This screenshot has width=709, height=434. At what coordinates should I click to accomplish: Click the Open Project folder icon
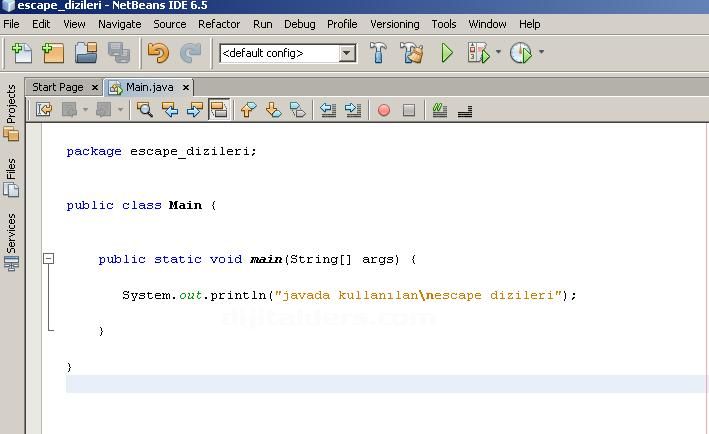pos(86,53)
